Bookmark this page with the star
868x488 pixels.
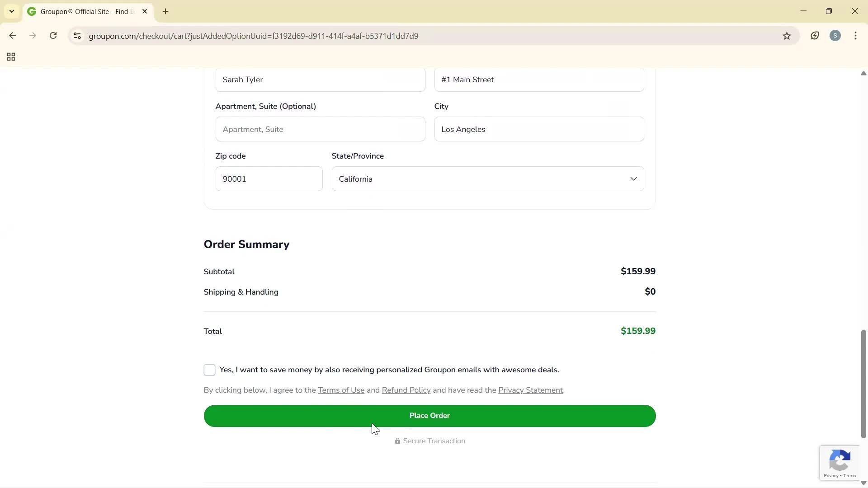click(787, 36)
